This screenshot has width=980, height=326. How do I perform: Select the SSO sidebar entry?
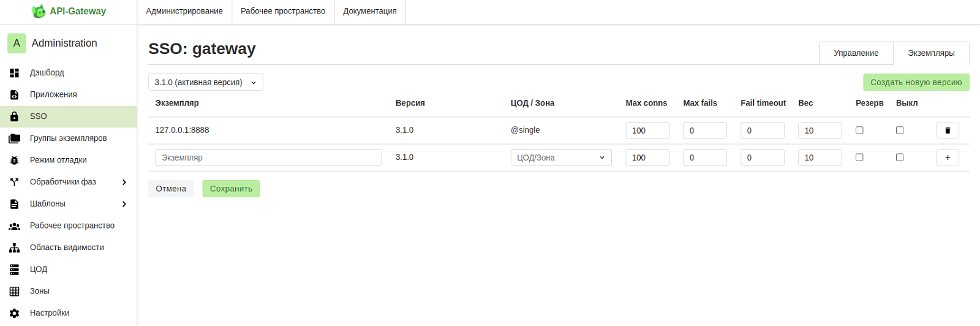pos(69,116)
